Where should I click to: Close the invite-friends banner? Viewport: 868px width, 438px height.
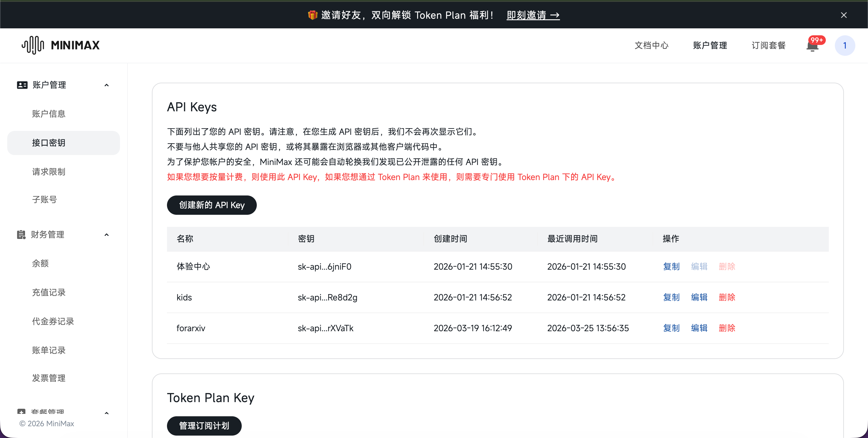[x=843, y=15]
